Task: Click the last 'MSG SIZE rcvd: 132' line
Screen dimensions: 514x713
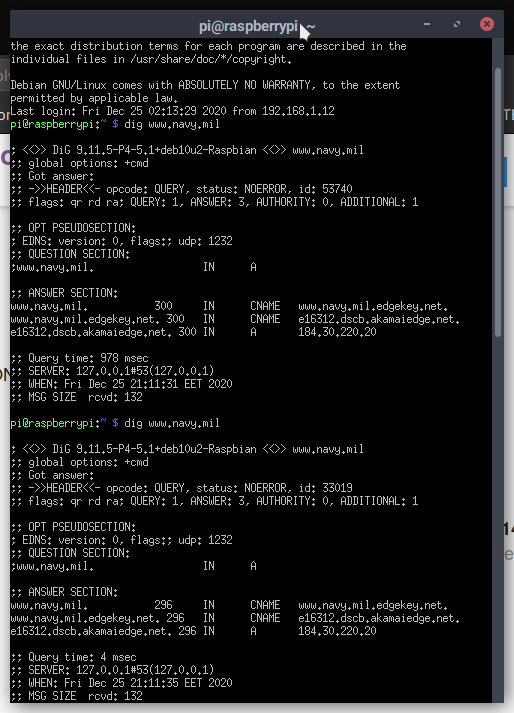Action: tap(76, 696)
